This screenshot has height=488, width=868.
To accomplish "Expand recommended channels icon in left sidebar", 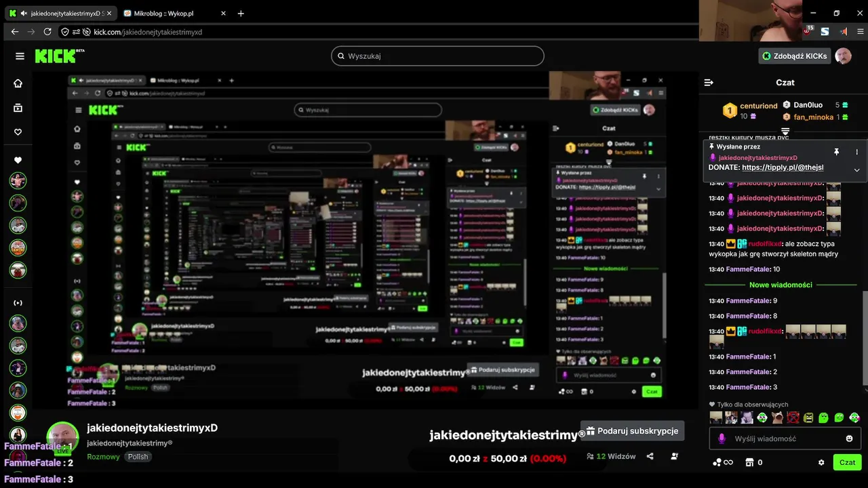I will click(x=18, y=303).
